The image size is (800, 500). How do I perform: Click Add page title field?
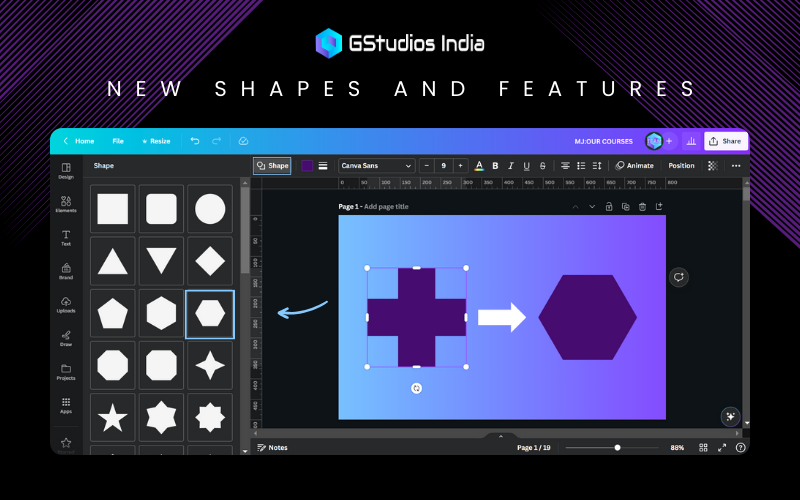tap(386, 207)
